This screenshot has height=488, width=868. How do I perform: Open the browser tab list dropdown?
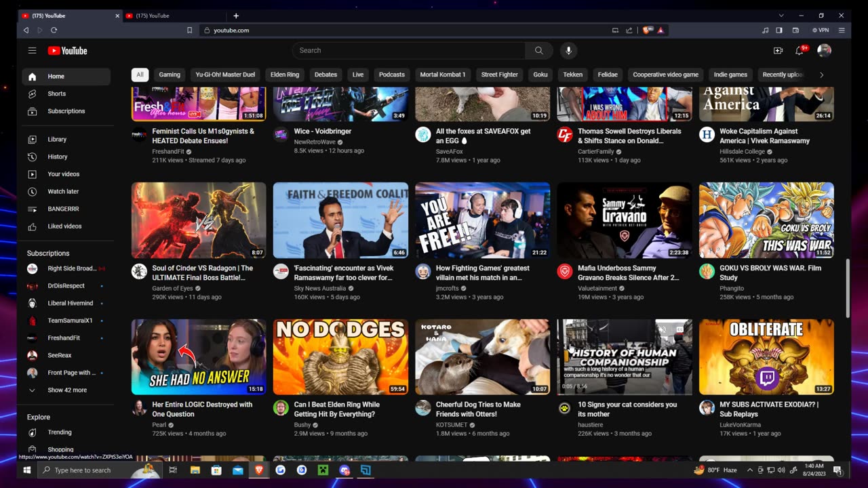pyautogui.click(x=781, y=16)
